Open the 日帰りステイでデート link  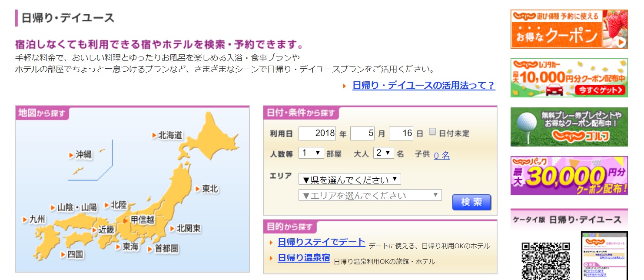(x=322, y=242)
